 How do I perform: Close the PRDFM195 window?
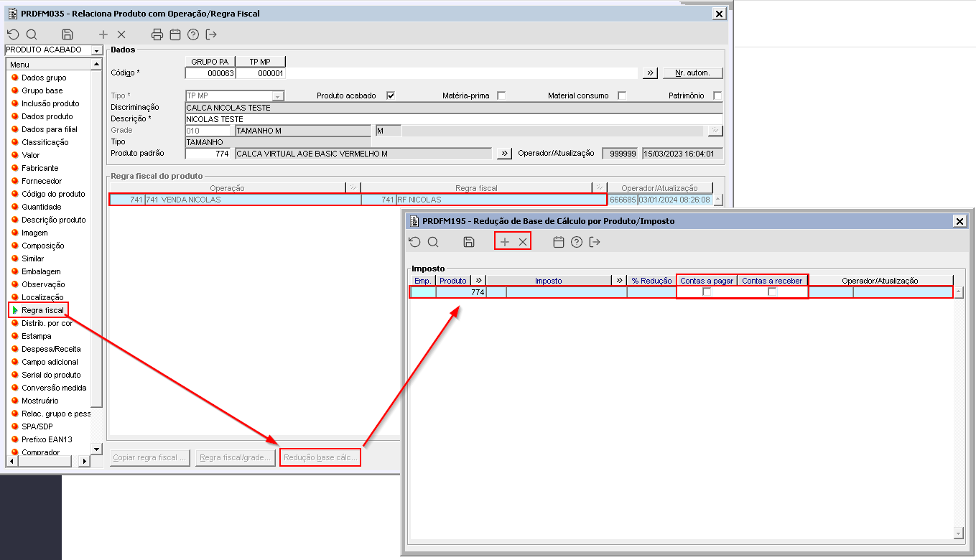960,221
